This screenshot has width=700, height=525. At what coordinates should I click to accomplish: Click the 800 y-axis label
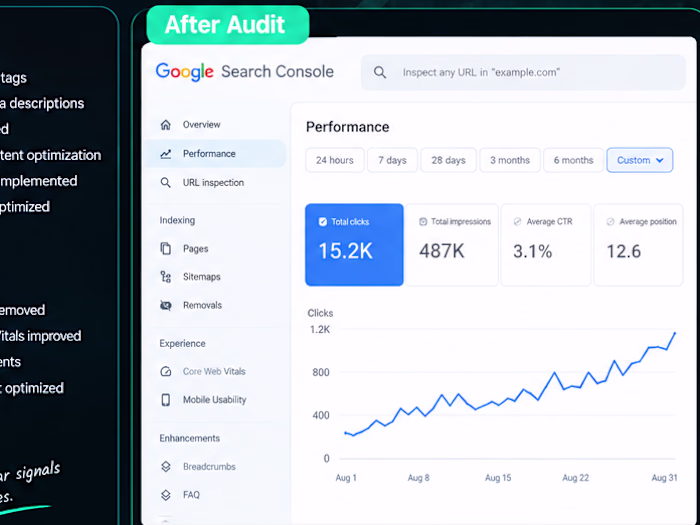(x=321, y=372)
